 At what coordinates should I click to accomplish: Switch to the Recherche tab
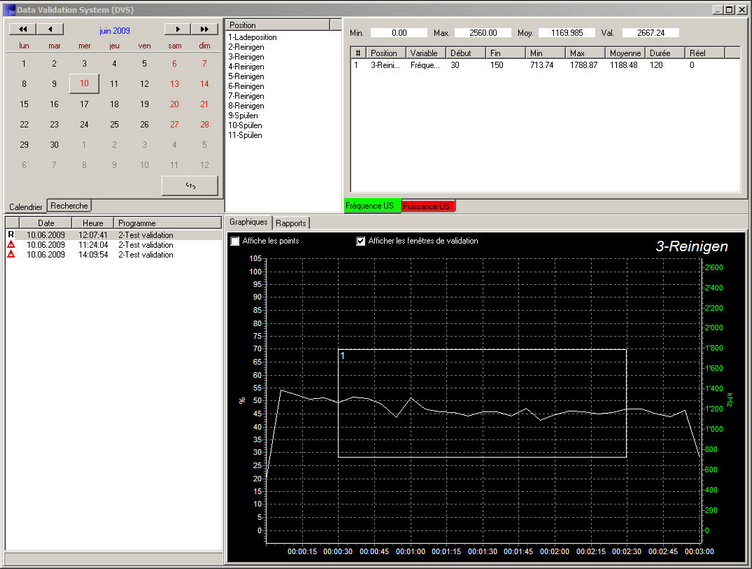[x=69, y=206]
